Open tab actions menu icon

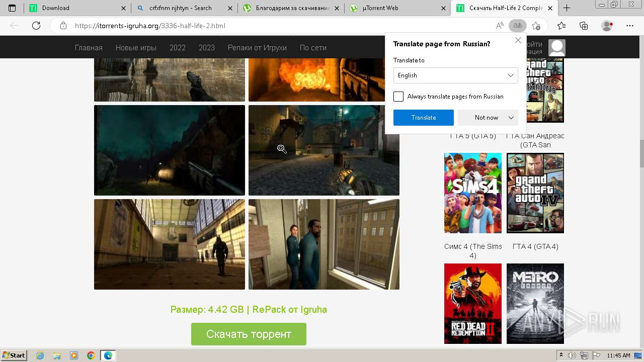coord(12,8)
